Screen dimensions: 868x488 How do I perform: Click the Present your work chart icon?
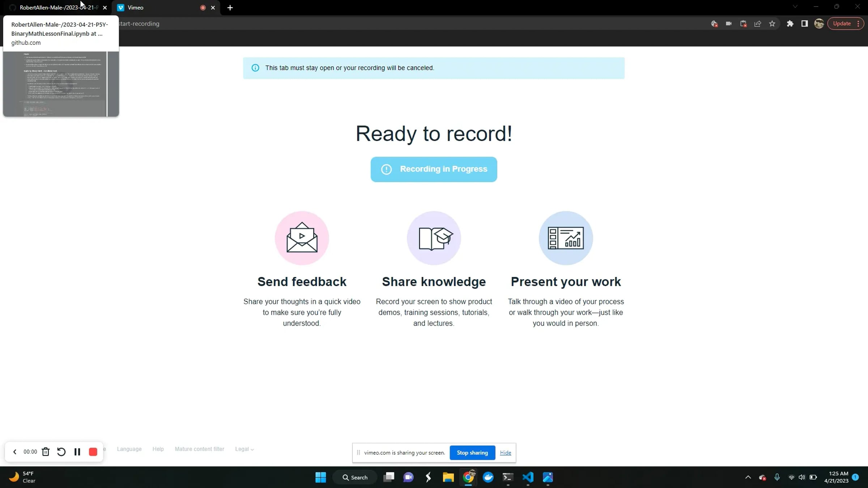click(x=566, y=238)
